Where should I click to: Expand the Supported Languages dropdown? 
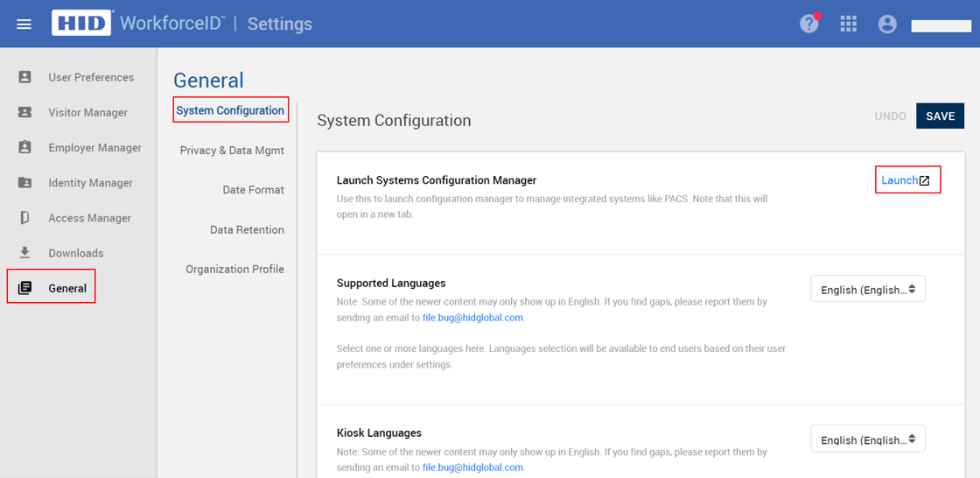(867, 289)
